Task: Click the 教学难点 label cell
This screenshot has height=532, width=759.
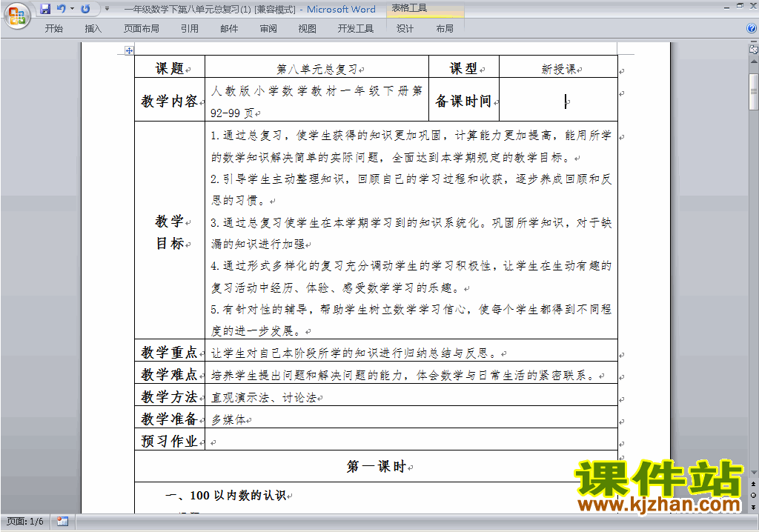Action: click(170, 373)
